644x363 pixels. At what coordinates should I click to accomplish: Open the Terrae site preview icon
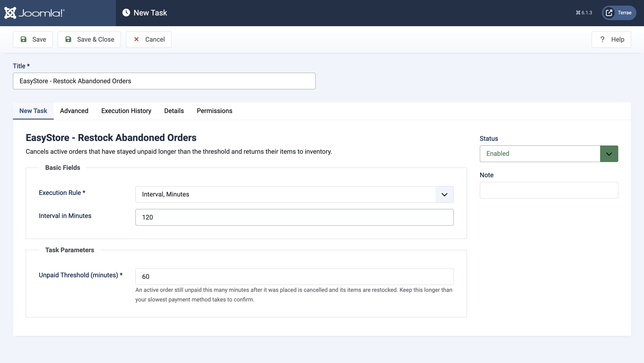(x=609, y=13)
